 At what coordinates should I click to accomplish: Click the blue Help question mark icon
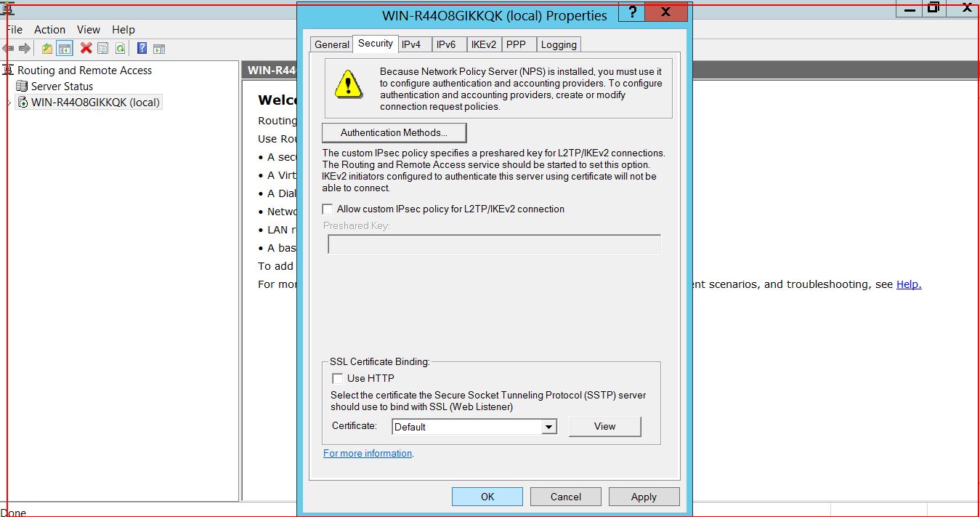click(x=142, y=49)
